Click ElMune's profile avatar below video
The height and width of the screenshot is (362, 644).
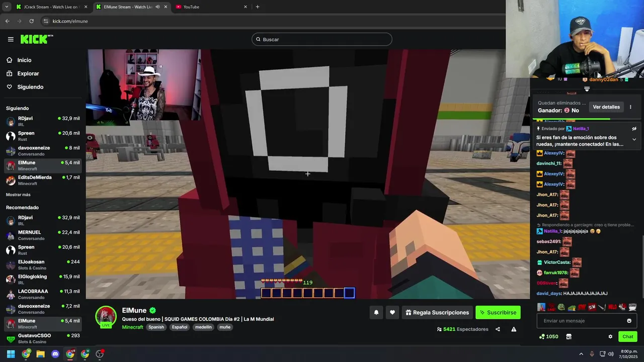point(106,317)
